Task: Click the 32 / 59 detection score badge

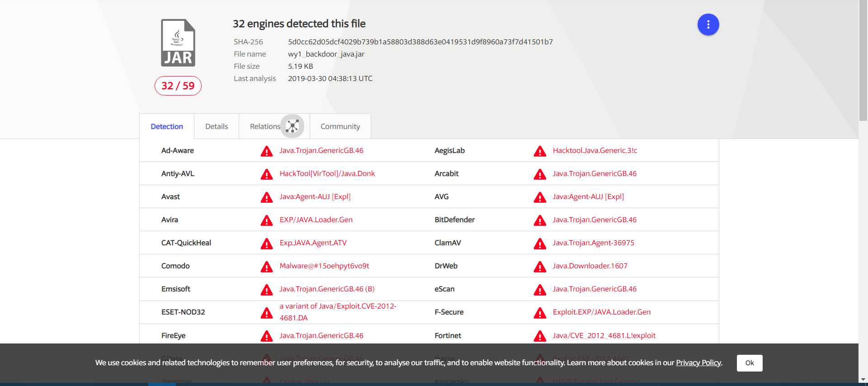Action: click(178, 86)
